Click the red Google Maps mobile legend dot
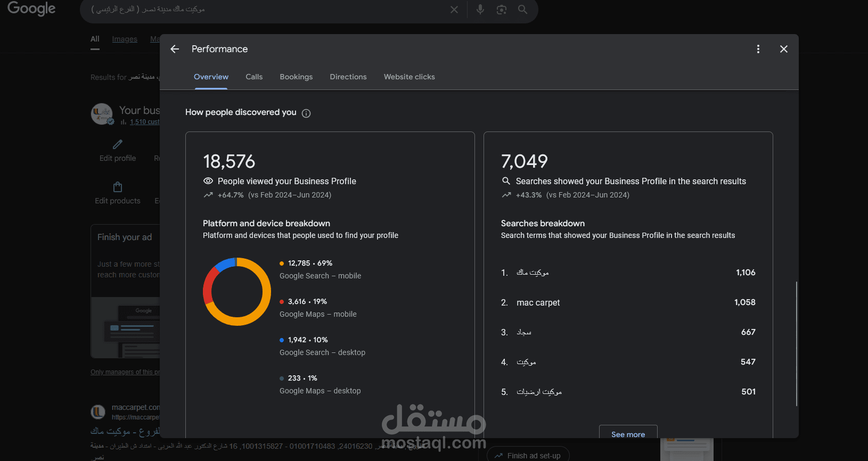This screenshot has width=868, height=461. pyautogui.click(x=282, y=302)
